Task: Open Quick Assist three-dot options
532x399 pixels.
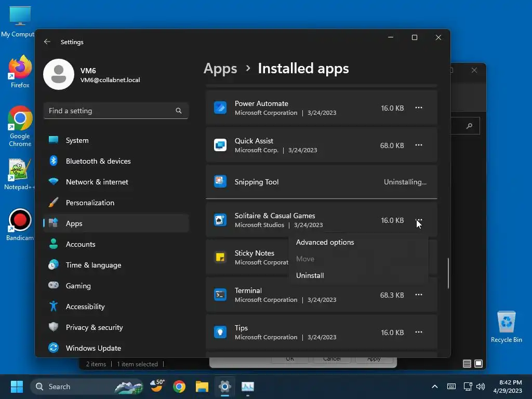Action: [419, 145]
